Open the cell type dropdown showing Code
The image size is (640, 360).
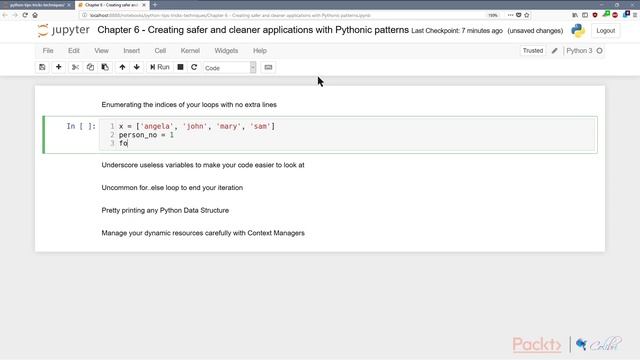pos(229,68)
